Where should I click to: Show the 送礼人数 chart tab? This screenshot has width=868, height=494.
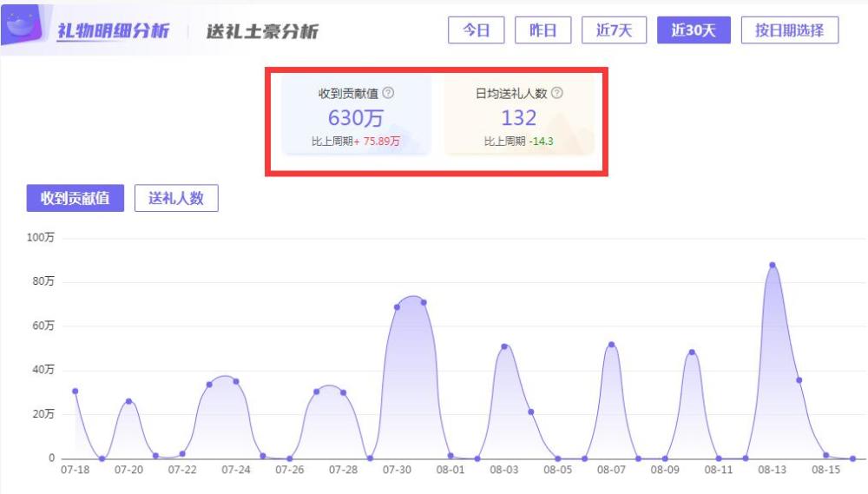click(x=176, y=198)
